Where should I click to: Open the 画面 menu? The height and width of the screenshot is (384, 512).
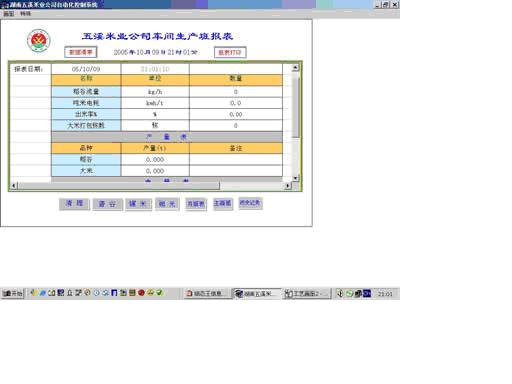(9, 14)
